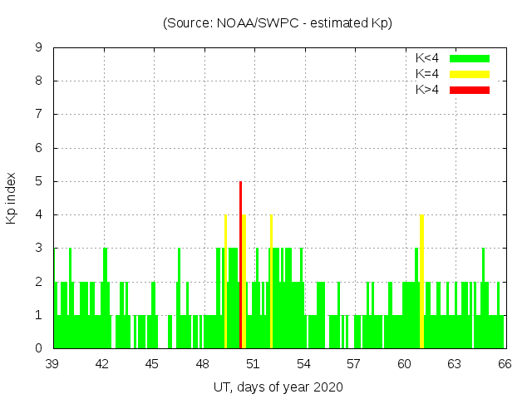Click the 'K<4' legend text
Image resolution: width=532 pixels, height=399 pixels.
click(x=427, y=58)
